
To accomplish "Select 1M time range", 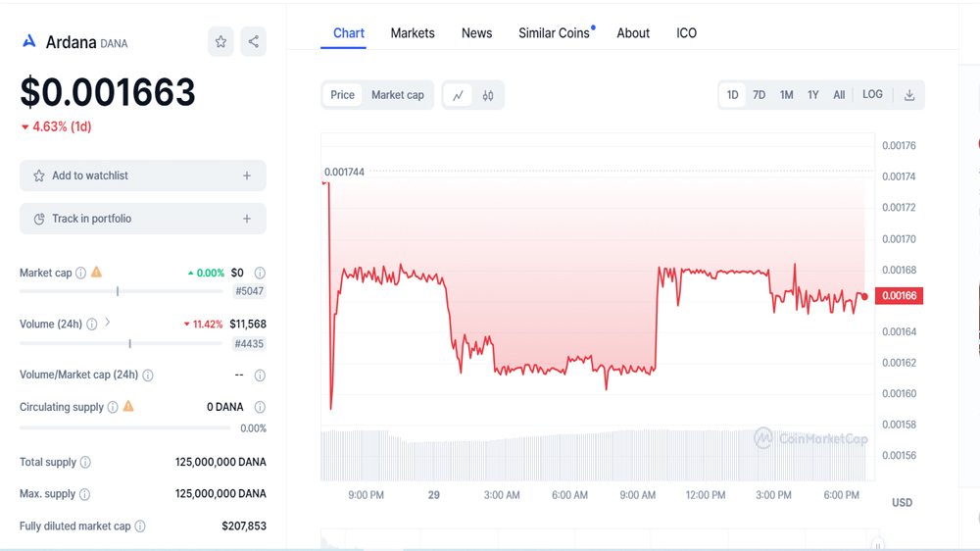I will [786, 95].
